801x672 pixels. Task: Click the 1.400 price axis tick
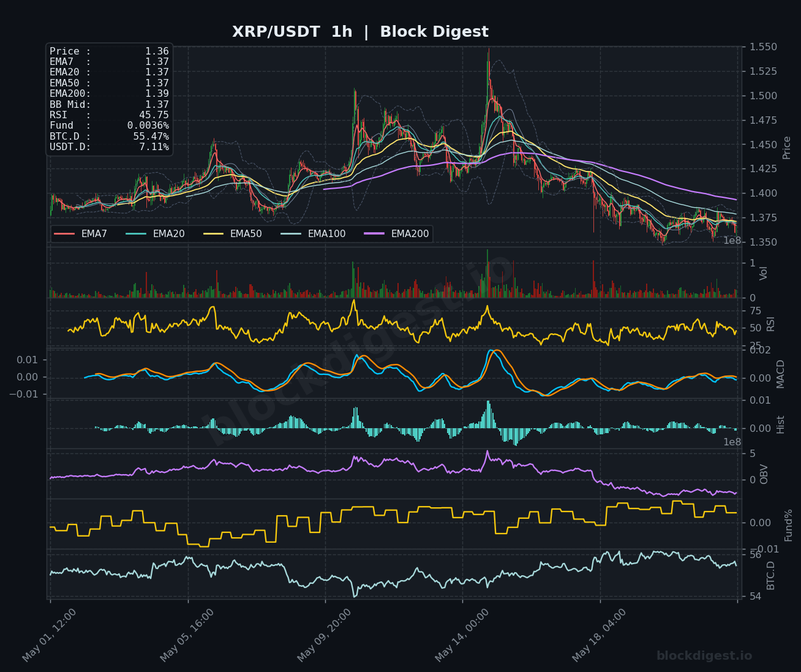(x=764, y=194)
